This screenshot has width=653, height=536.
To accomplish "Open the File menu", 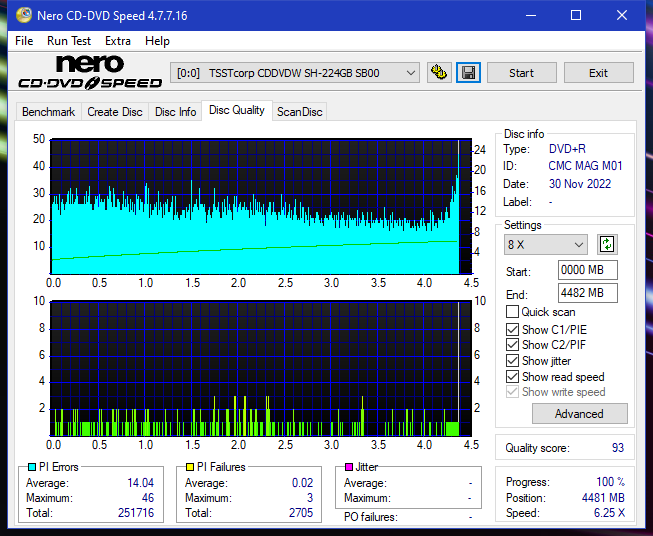I will click(24, 41).
